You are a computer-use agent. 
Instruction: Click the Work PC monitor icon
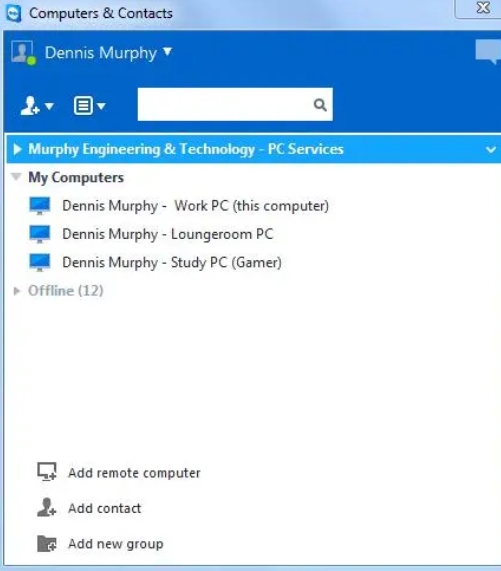point(40,206)
